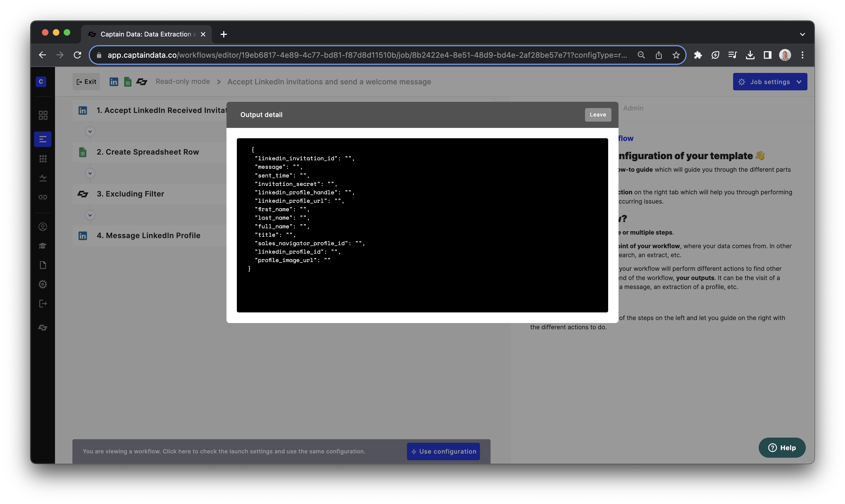The image size is (845, 504).
Task: Open a new browser tab
Action: click(224, 34)
